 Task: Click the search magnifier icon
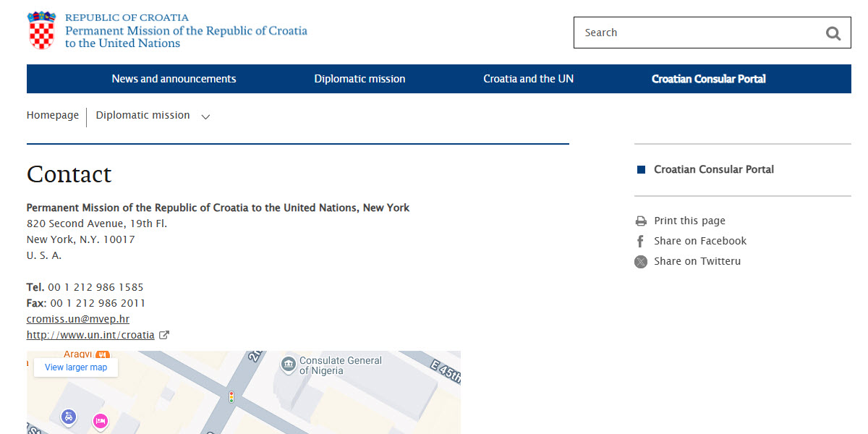[x=833, y=33]
